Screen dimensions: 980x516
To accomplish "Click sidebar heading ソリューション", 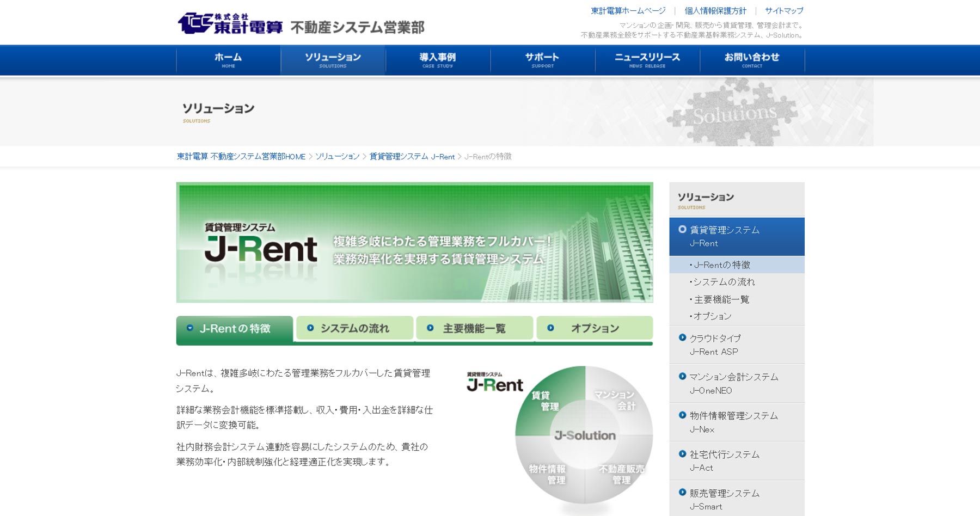I will (706, 200).
